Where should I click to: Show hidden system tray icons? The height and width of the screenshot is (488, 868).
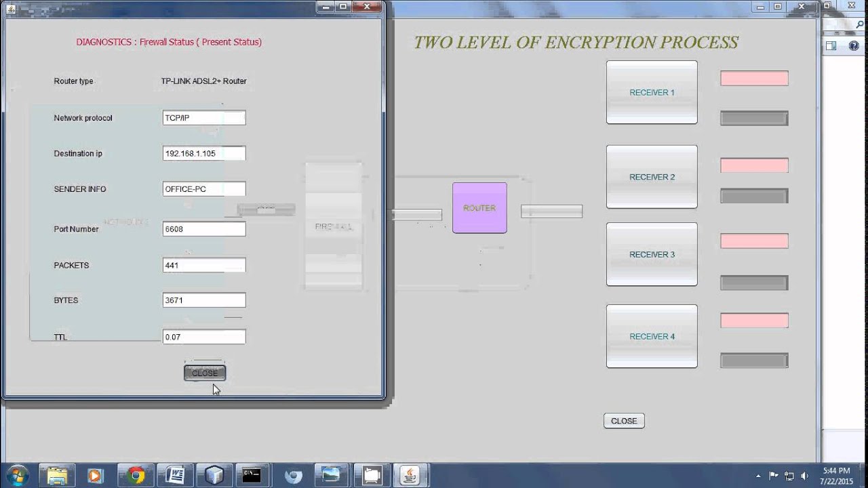(x=758, y=476)
